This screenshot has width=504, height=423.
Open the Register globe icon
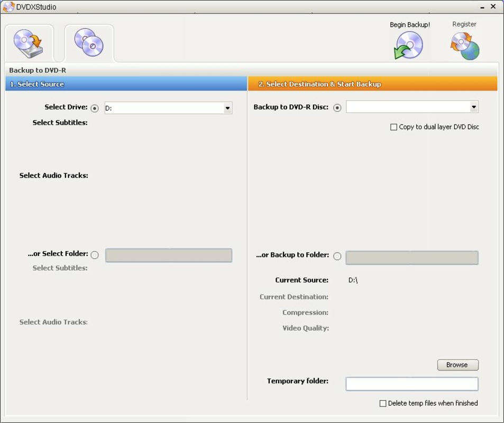465,47
